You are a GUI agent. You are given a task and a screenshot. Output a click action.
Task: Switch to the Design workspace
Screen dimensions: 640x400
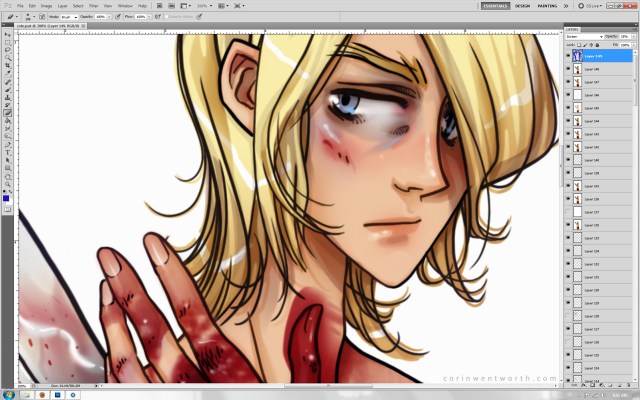(522, 6)
